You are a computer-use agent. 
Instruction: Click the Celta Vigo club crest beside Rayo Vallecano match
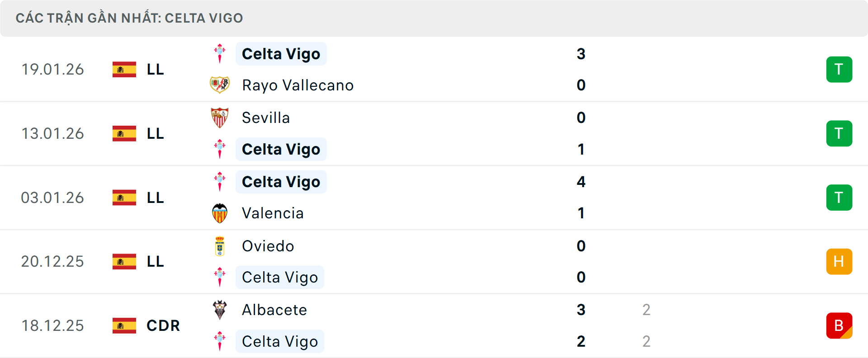220,53
